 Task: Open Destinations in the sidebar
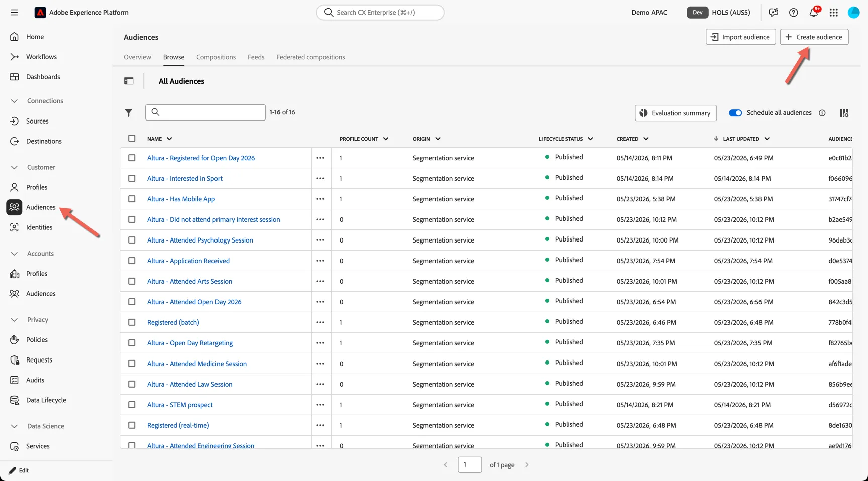point(44,141)
